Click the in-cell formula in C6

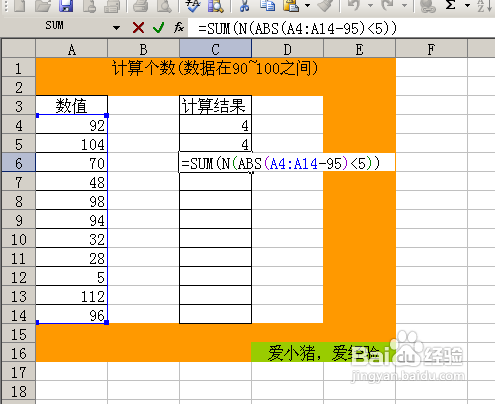coord(281,163)
